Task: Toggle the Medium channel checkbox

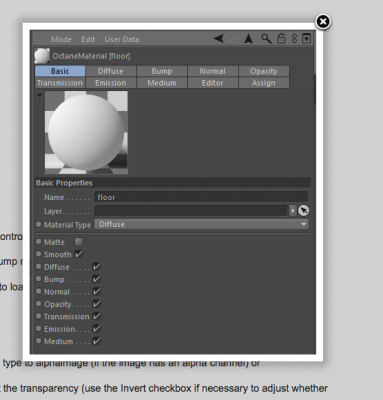Action: [96, 341]
